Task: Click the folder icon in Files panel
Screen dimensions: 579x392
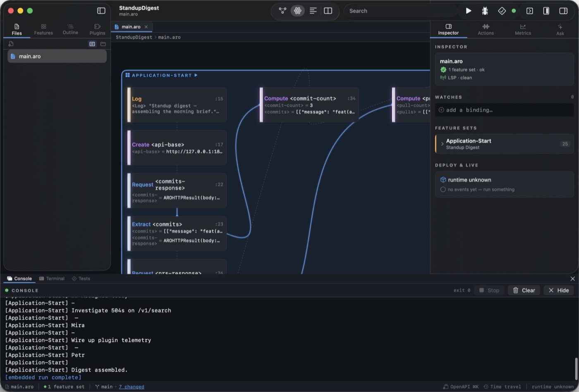Action: point(103,44)
